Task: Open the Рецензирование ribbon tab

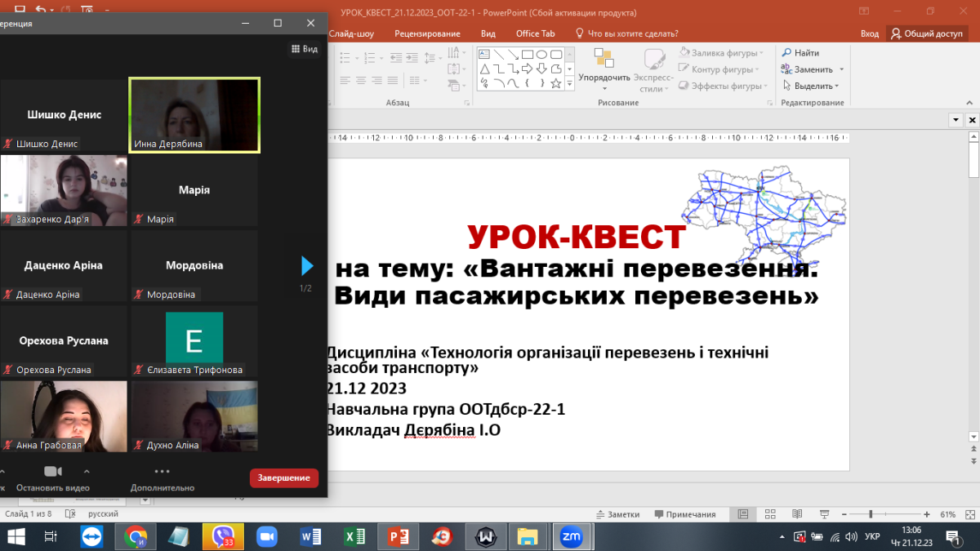Action: [427, 33]
